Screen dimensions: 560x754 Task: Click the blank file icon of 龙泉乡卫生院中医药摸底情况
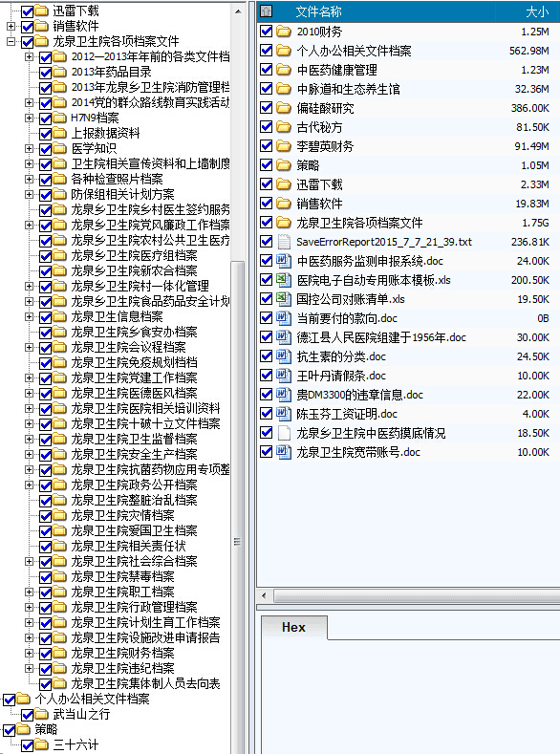click(x=284, y=433)
